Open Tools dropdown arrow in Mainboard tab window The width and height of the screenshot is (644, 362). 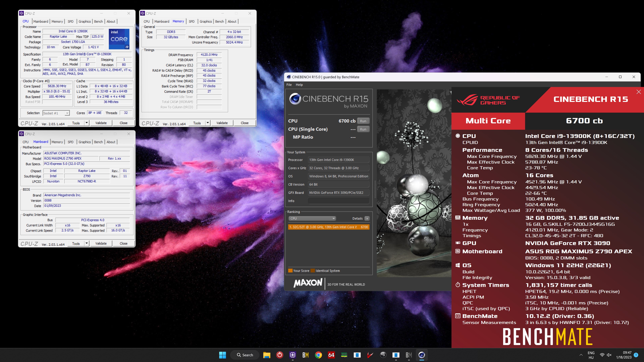87,243
